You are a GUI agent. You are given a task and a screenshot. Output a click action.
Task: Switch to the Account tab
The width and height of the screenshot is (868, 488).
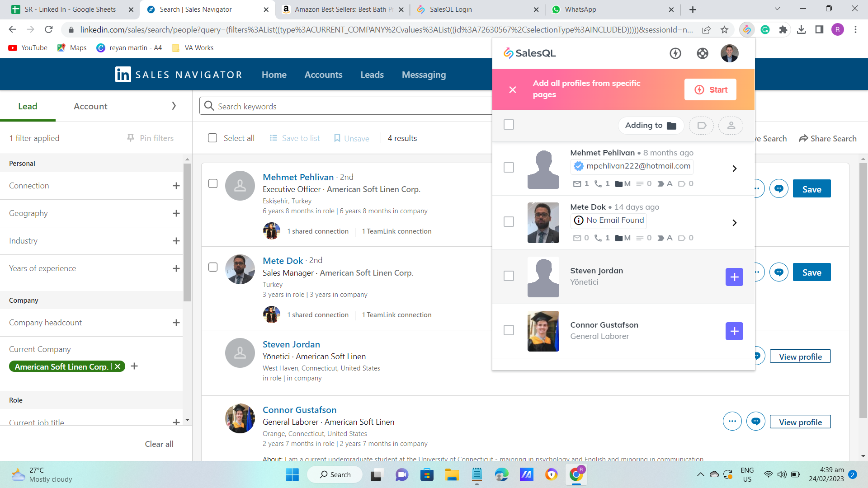[90, 106]
